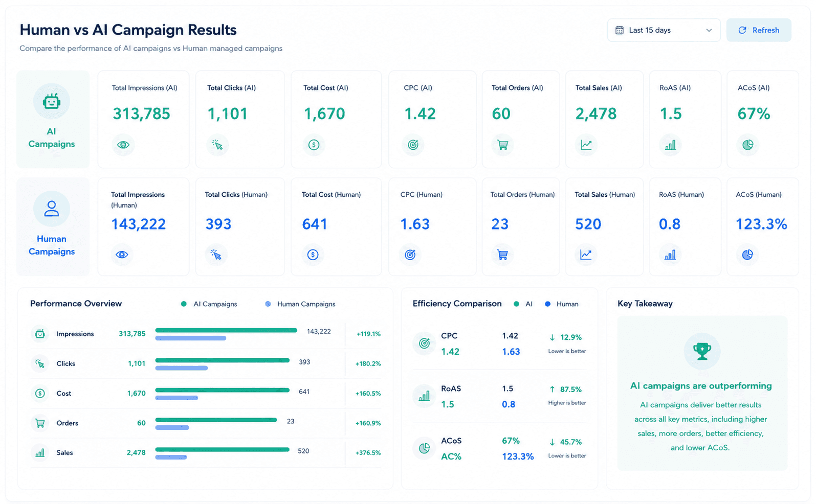Click the dollar icon under Total Cost (AI)
This screenshot has width=816, height=504.
(314, 145)
